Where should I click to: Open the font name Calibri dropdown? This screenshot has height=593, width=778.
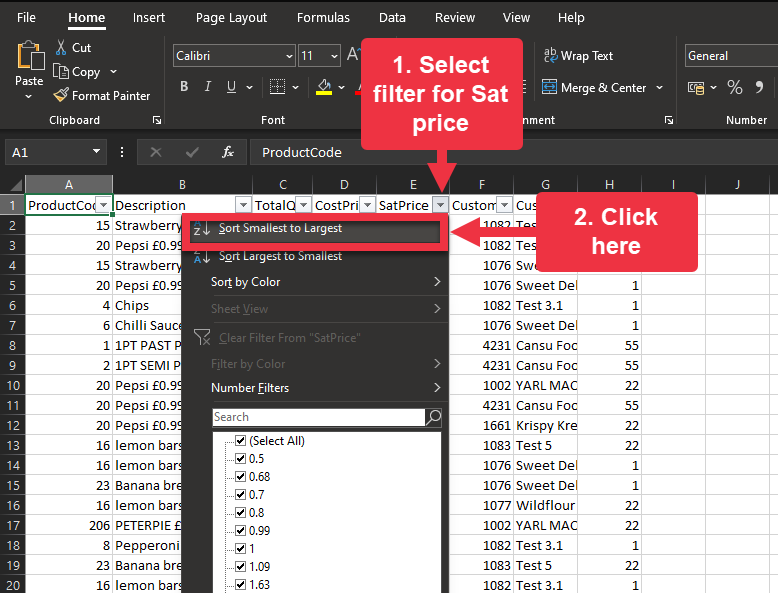point(289,56)
